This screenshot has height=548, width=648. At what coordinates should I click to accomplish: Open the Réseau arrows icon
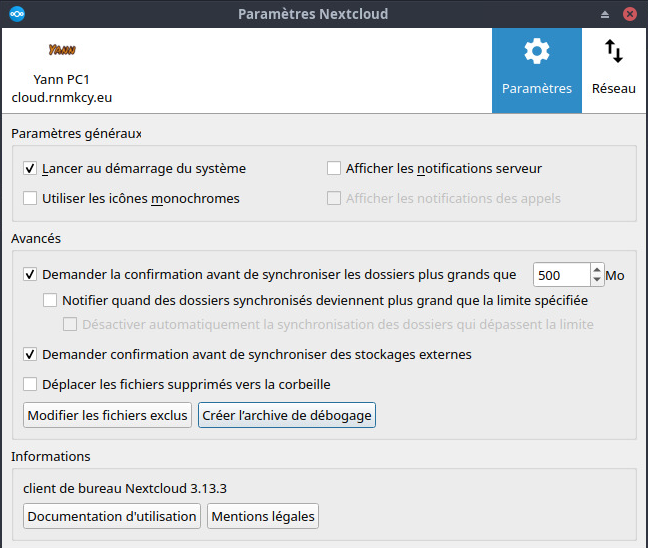[614, 52]
